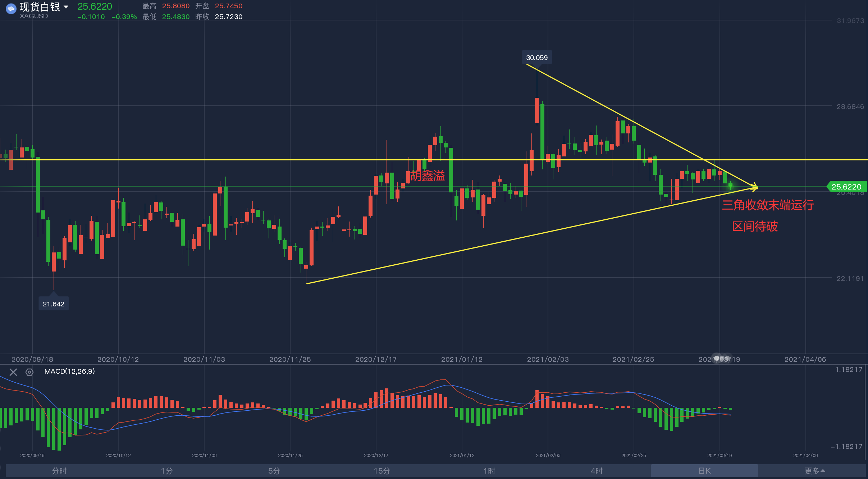Click the -0.1010 price change value
868x479 pixels.
click(91, 17)
